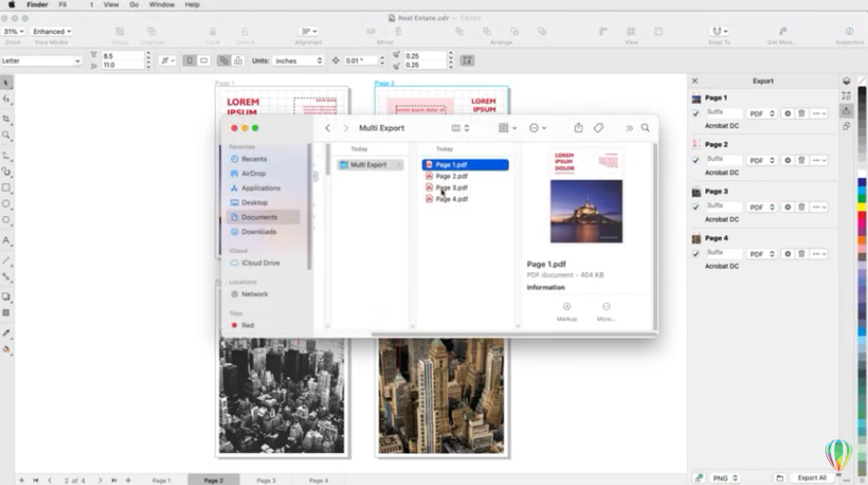Select the Multi Export folder in Finder
This screenshot has height=485, width=868.
pos(370,165)
